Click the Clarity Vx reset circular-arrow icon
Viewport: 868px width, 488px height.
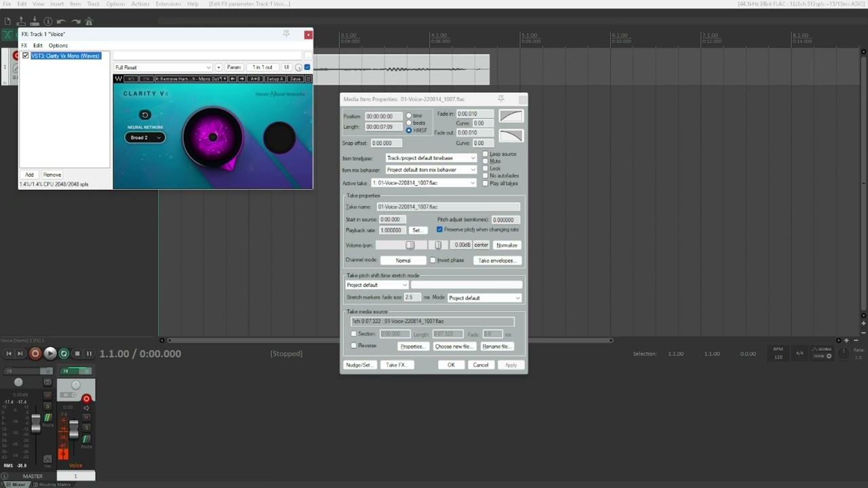[144, 115]
